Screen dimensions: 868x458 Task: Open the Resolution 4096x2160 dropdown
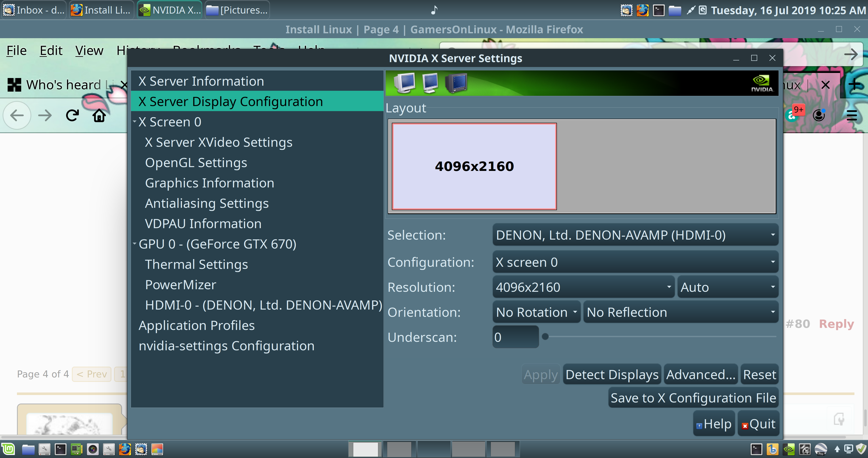pos(583,287)
